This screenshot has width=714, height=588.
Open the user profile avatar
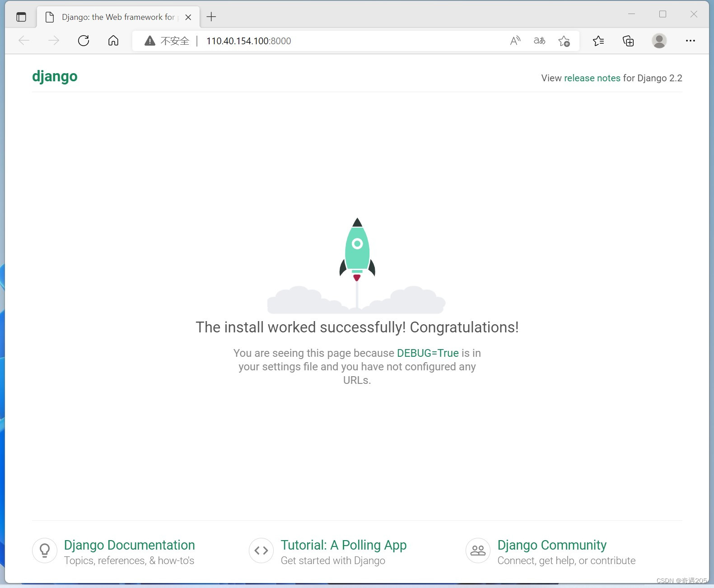coord(659,41)
